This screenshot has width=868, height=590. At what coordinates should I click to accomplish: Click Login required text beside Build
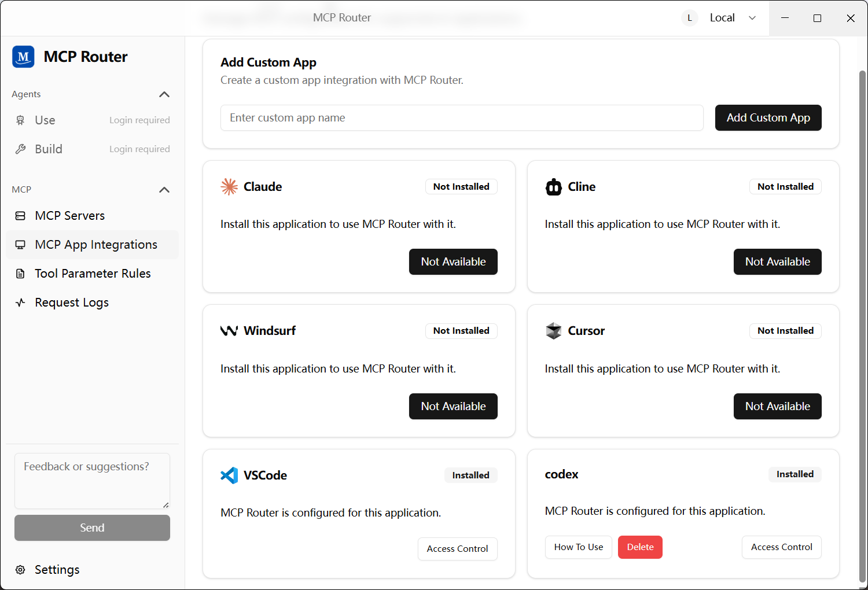(x=139, y=149)
